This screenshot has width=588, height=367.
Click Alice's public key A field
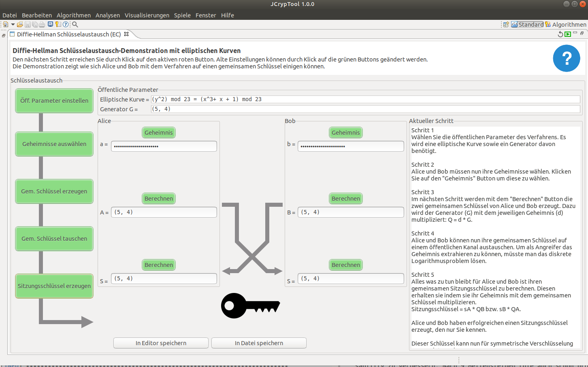pos(164,212)
